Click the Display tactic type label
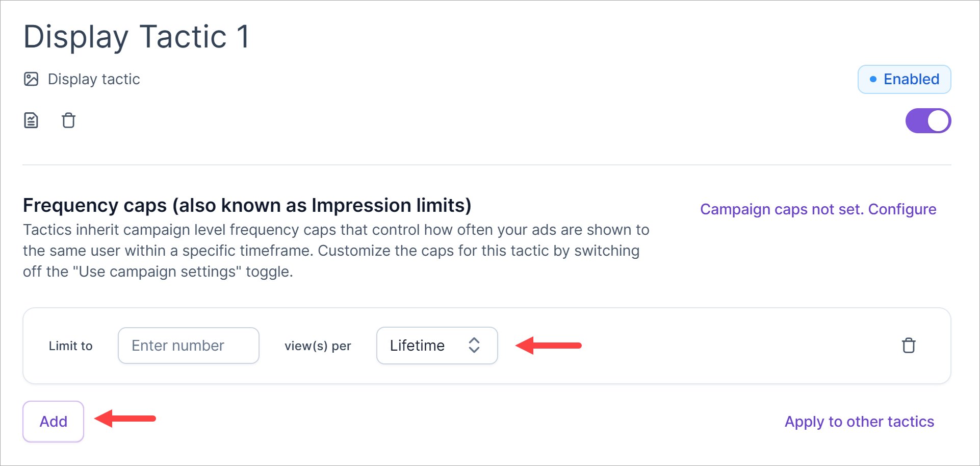The image size is (980, 466). 94,79
